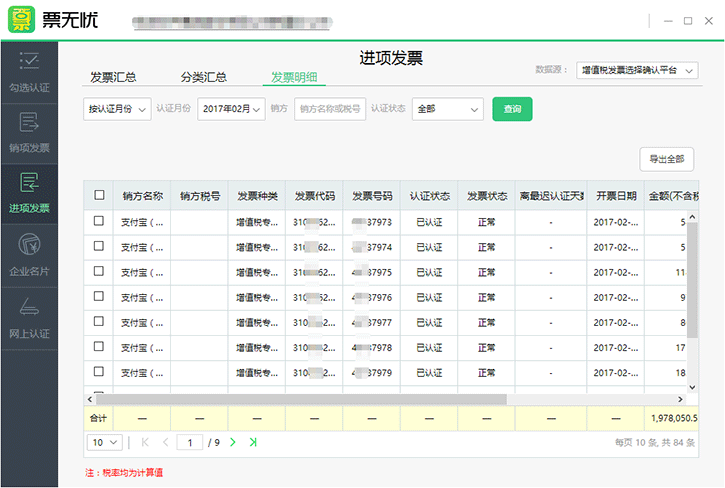Click the 销方税号 column header

(200, 196)
